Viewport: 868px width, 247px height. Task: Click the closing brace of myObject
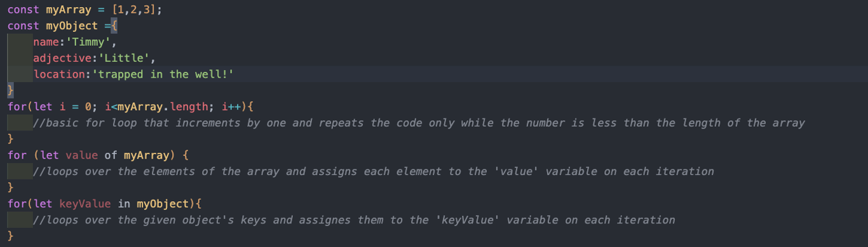[x=10, y=90]
